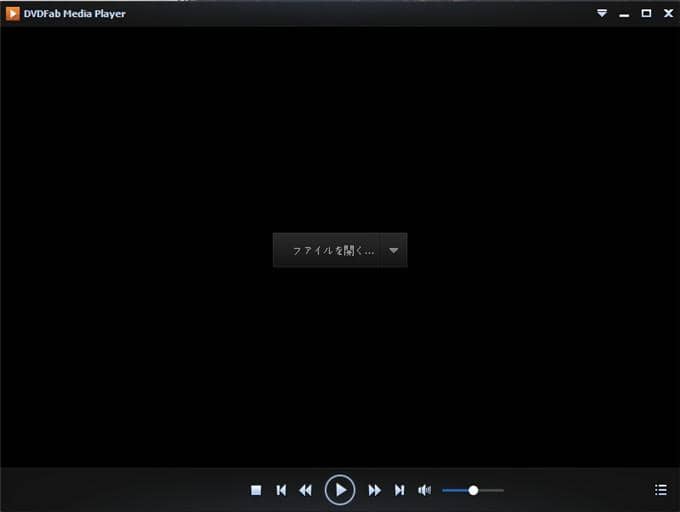
Task: Skip to next track button
Action: click(399, 490)
